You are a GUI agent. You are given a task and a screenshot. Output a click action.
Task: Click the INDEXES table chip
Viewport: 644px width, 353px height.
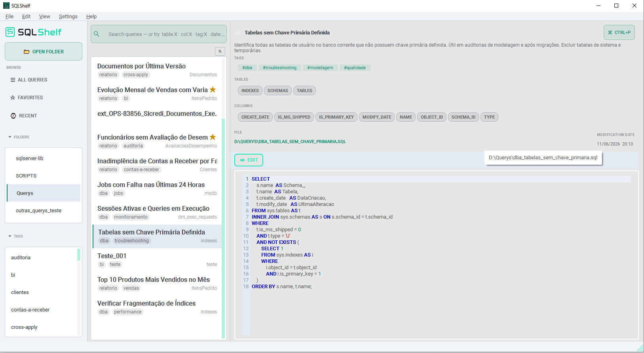pyautogui.click(x=250, y=91)
